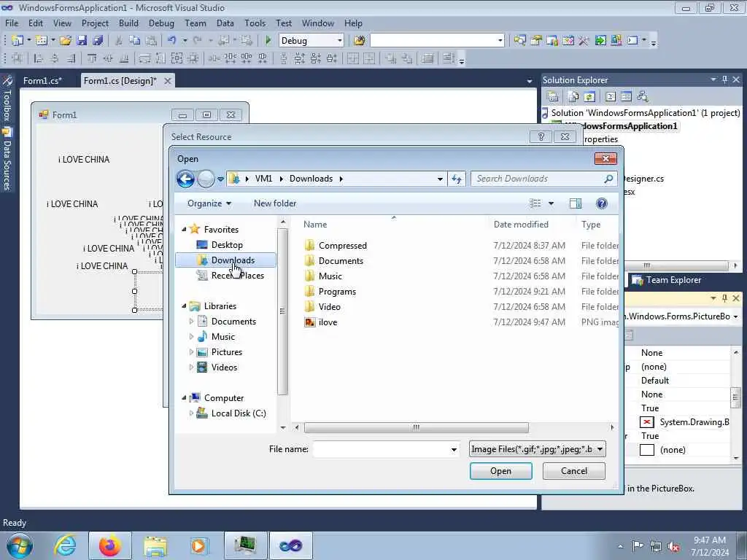Click the View Code icon in Solution Explorer

click(611, 97)
